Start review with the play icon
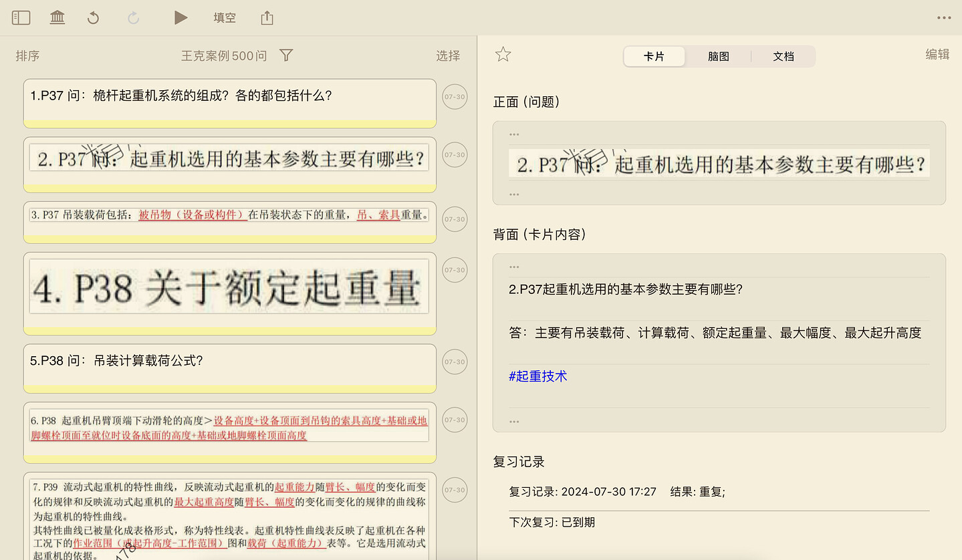This screenshot has width=962, height=560. pos(181,18)
